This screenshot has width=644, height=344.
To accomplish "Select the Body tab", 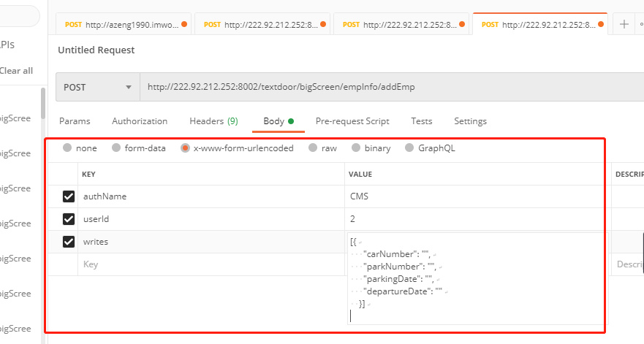I will tap(279, 121).
